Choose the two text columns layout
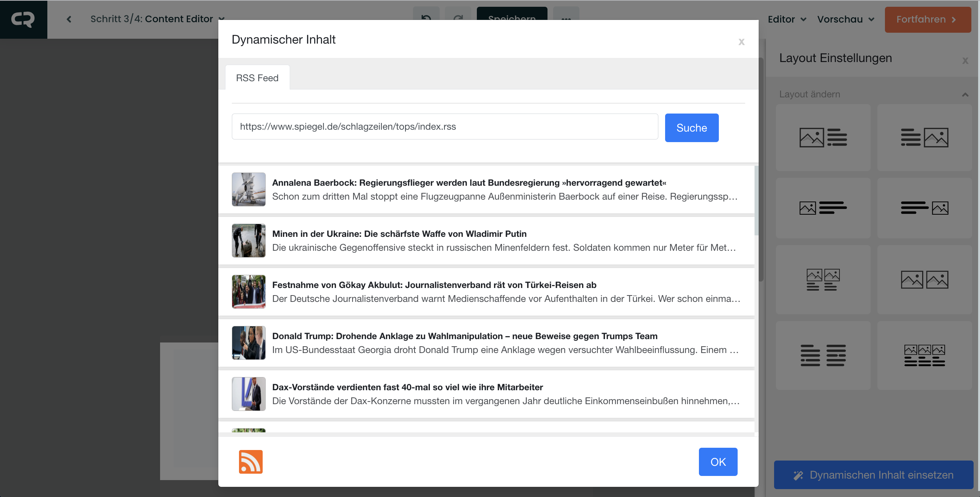The image size is (980, 497). (x=823, y=355)
